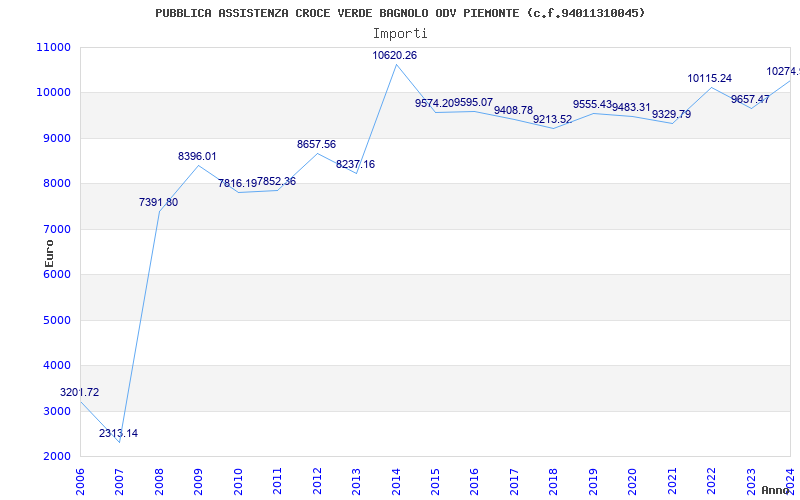Click the 10620.26 peak data label

(394, 56)
